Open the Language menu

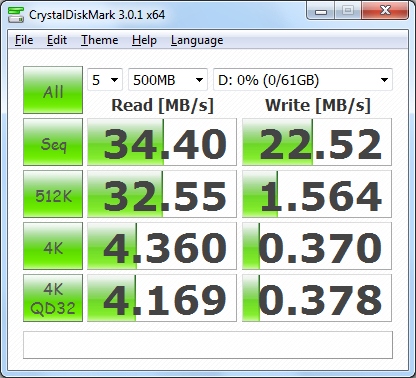pyautogui.click(x=197, y=40)
